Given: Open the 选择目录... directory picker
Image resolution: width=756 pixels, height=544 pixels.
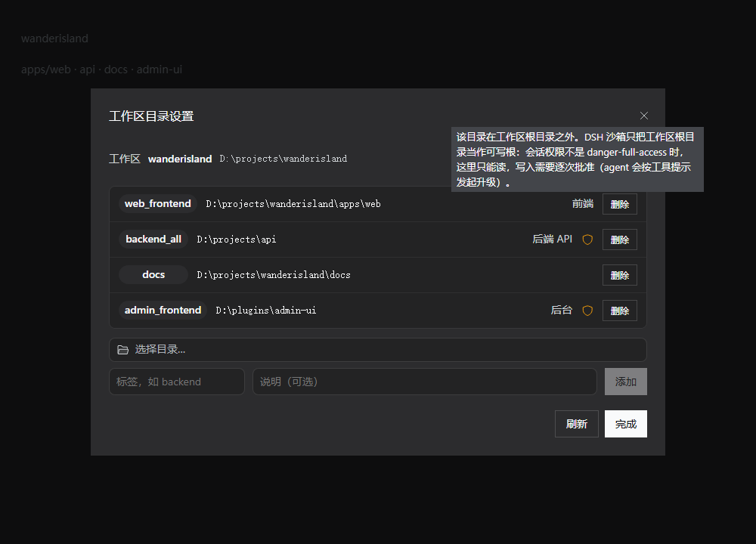Looking at the screenshot, I should click(377, 350).
